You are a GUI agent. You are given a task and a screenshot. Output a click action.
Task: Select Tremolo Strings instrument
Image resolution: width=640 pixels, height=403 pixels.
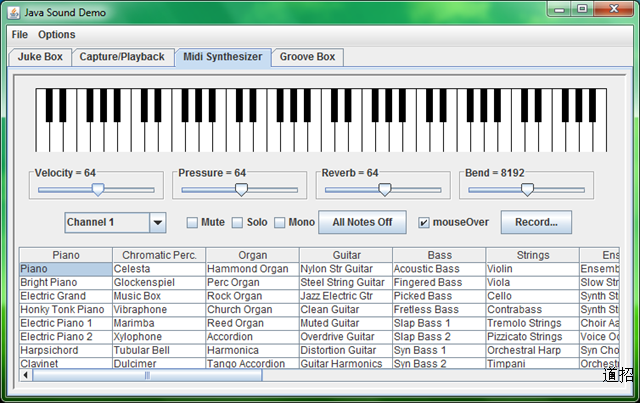pos(533,323)
